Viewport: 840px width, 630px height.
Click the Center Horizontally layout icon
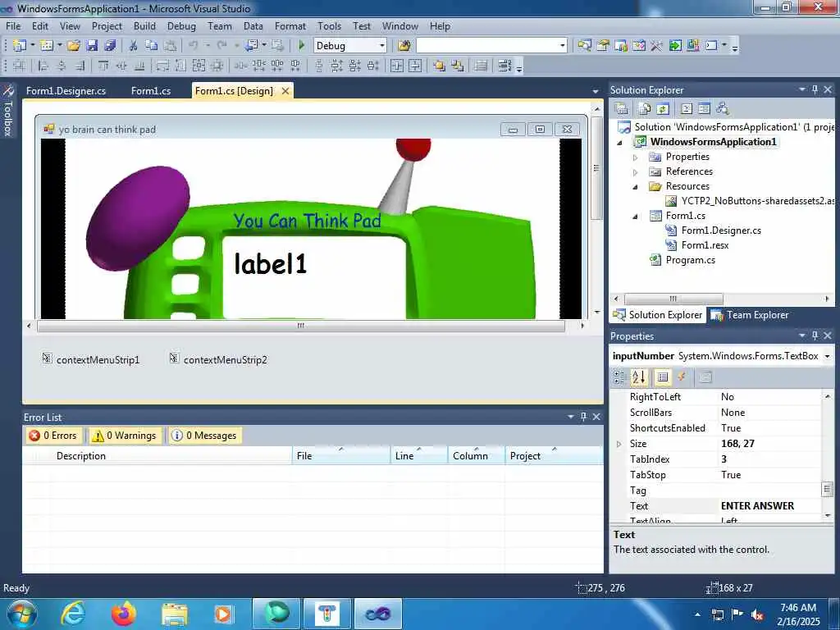pos(397,66)
